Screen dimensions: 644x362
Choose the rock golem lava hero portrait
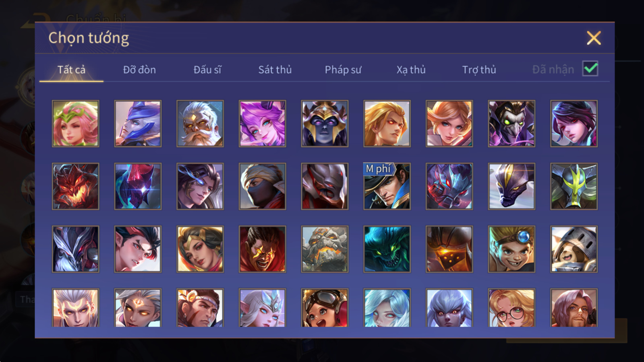pyautogui.click(x=325, y=249)
